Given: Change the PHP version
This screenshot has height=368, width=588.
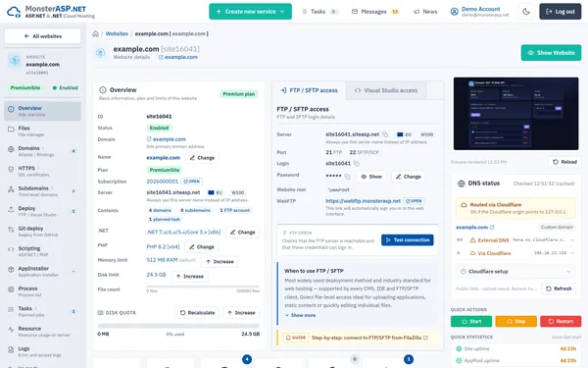Looking at the screenshot, I should tap(202, 247).
